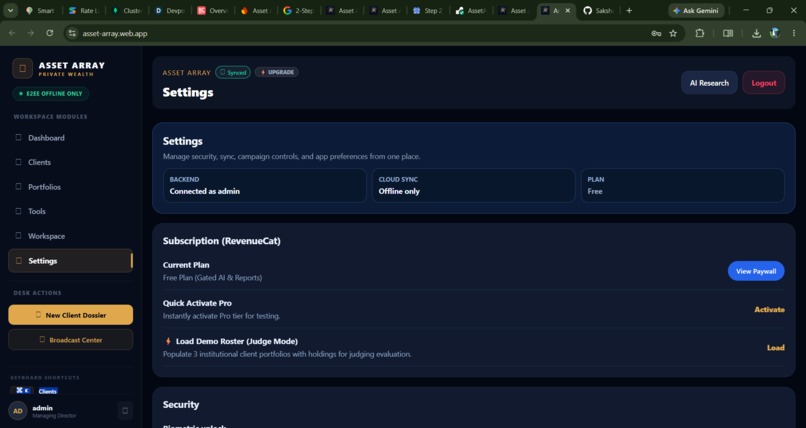The height and width of the screenshot is (428, 806).
Task: Click the BACKEND Connected as admin card
Action: 265,185
